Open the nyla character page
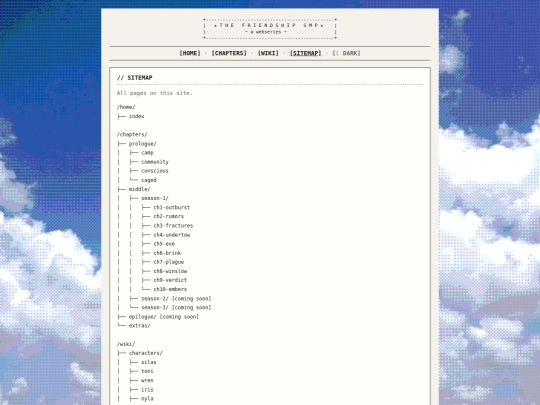Viewport: 540px width, 405px height. coord(147,398)
